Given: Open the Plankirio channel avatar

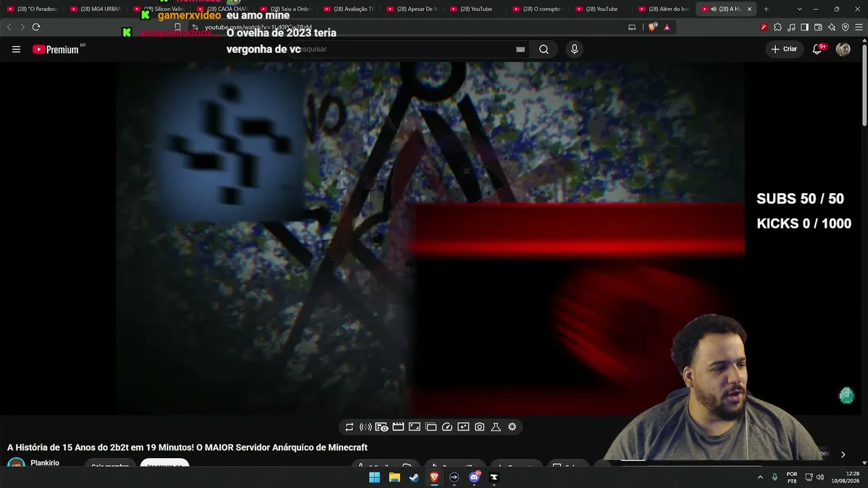Looking at the screenshot, I should (16, 463).
